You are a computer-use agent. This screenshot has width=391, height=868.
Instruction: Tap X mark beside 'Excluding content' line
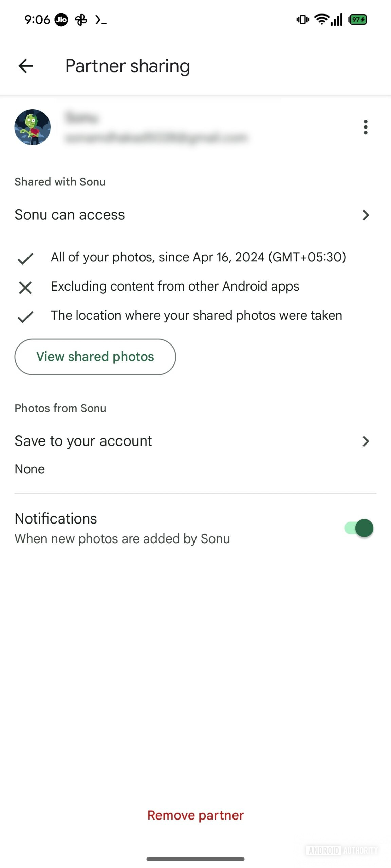pyautogui.click(x=25, y=288)
